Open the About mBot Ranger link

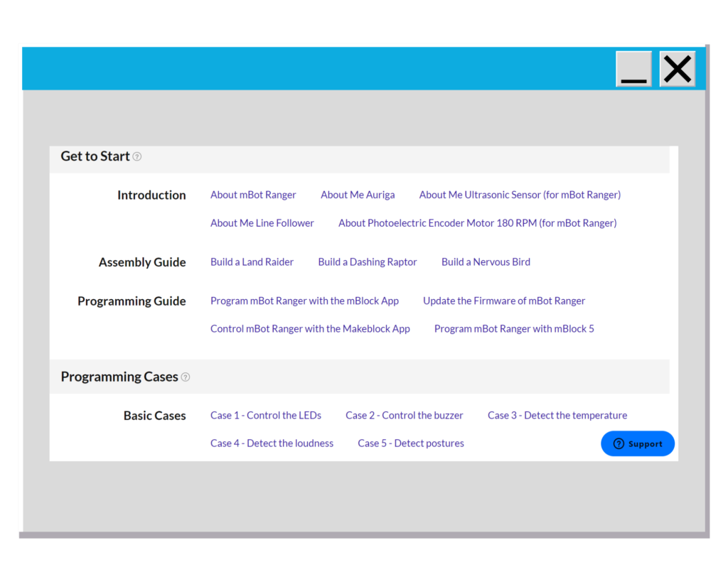pyautogui.click(x=253, y=195)
